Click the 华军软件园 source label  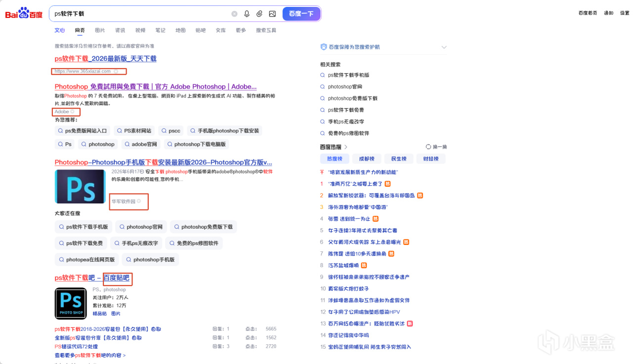(x=123, y=202)
